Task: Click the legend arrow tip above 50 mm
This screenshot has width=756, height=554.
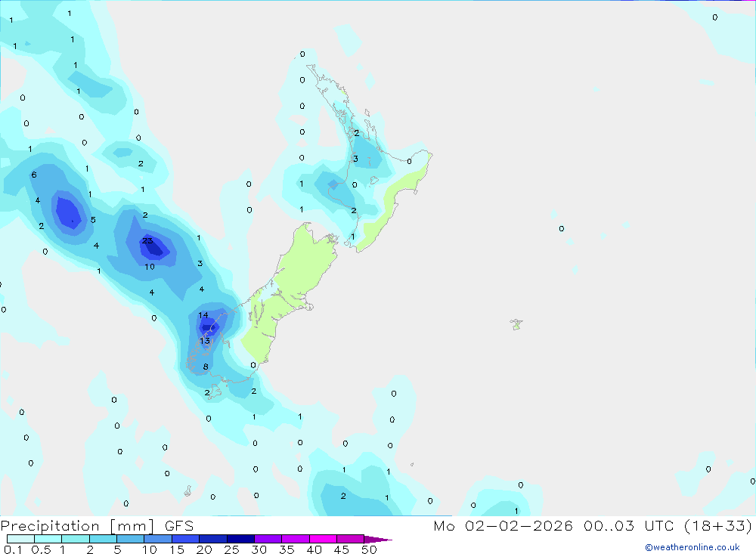Action: coord(378,539)
